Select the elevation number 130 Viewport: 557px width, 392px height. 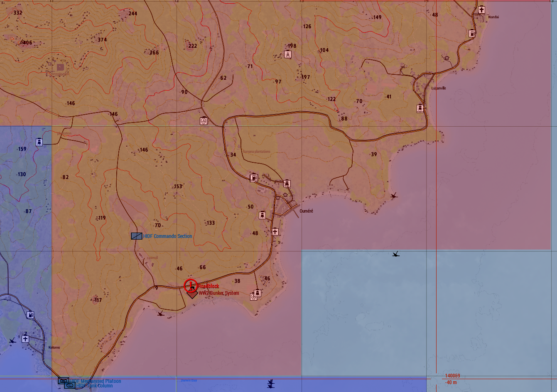pyautogui.click(x=22, y=174)
